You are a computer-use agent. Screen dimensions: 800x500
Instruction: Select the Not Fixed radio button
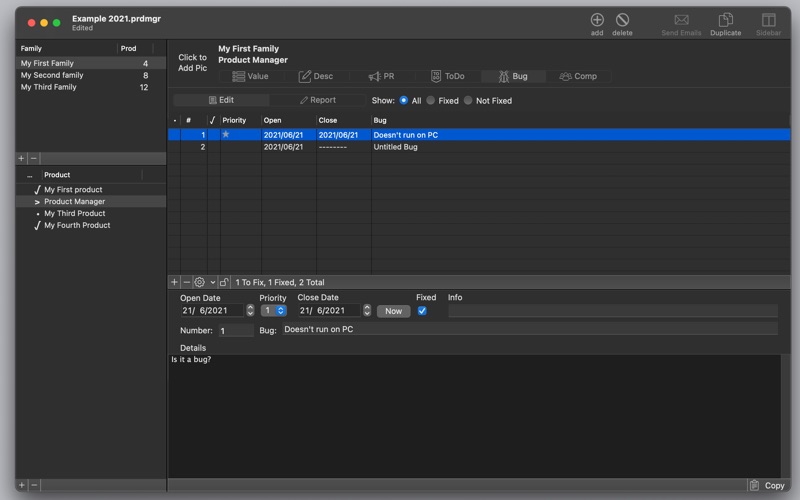coord(468,101)
